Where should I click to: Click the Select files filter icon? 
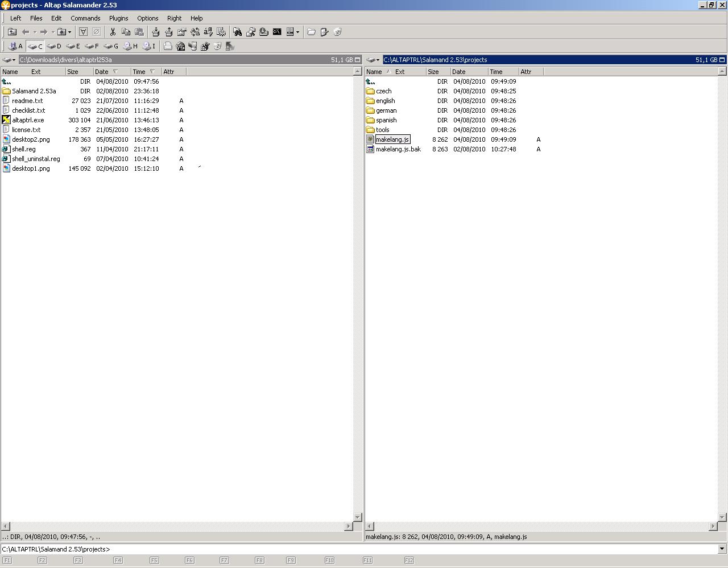click(x=83, y=32)
